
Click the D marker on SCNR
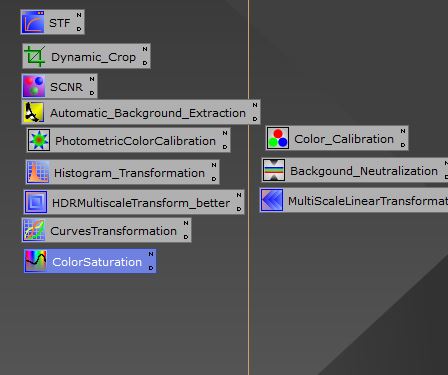pyautogui.click(x=92, y=93)
